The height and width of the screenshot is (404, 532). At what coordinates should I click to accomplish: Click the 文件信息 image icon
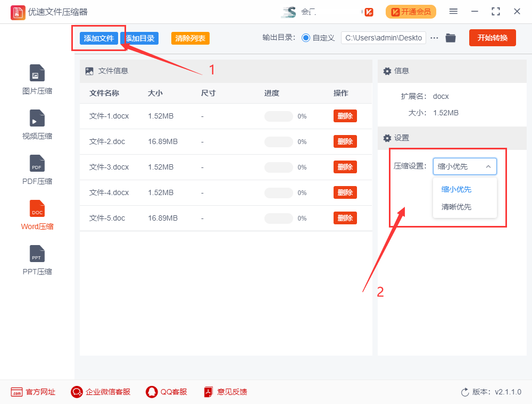point(89,71)
